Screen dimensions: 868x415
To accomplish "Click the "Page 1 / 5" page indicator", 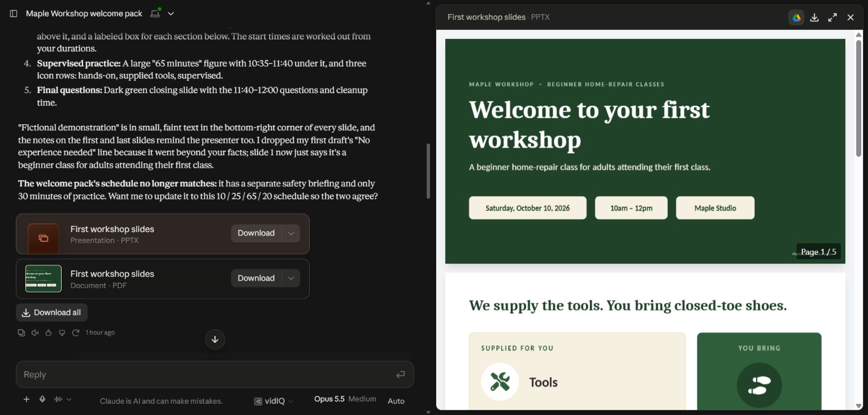I will [x=818, y=252].
